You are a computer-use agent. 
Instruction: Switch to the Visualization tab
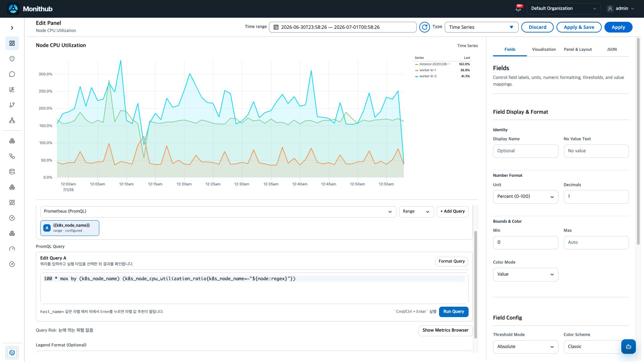click(x=544, y=49)
